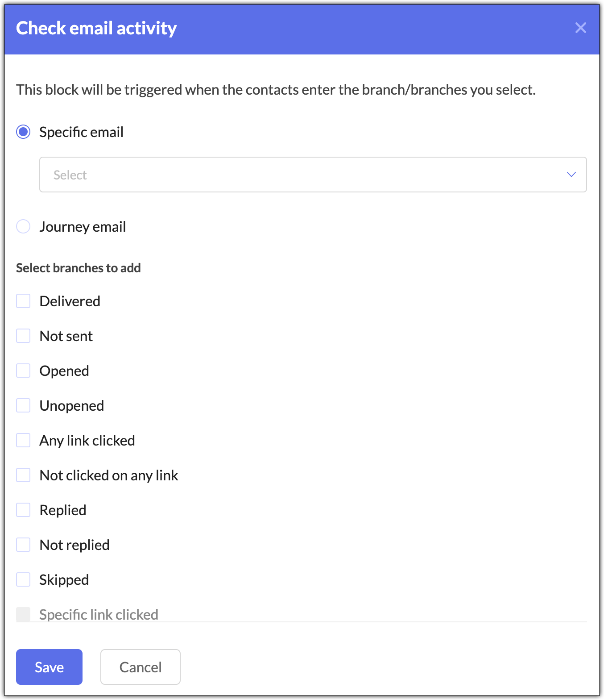The image size is (604, 700).
Task: Tick the Skipped checkbox
Action: [x=23, y=579]
